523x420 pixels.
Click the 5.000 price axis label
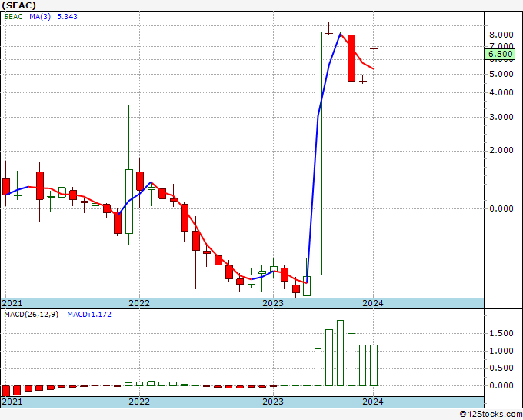pyautogui.click(x=501, y=74)
